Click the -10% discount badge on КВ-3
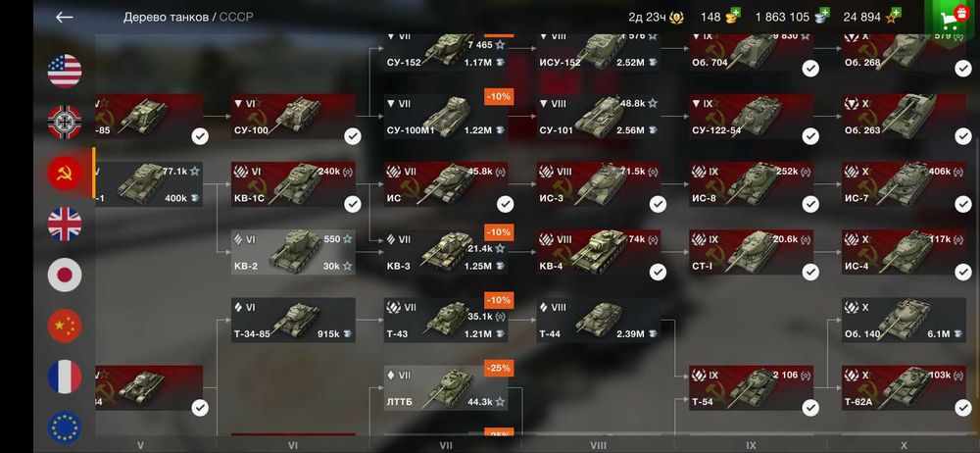Viewport: 980px width, 453px height. point(499,232)
